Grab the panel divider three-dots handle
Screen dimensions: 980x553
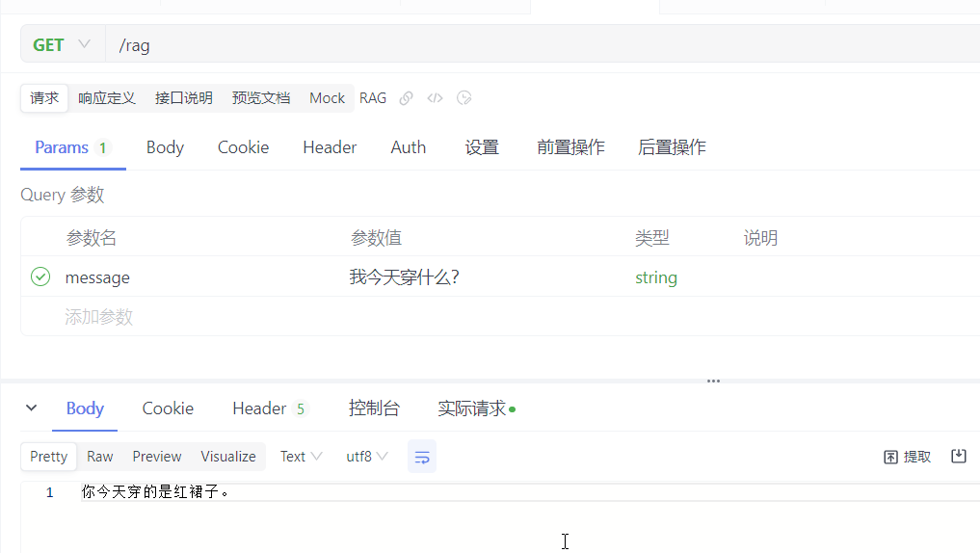pos(713,381)
